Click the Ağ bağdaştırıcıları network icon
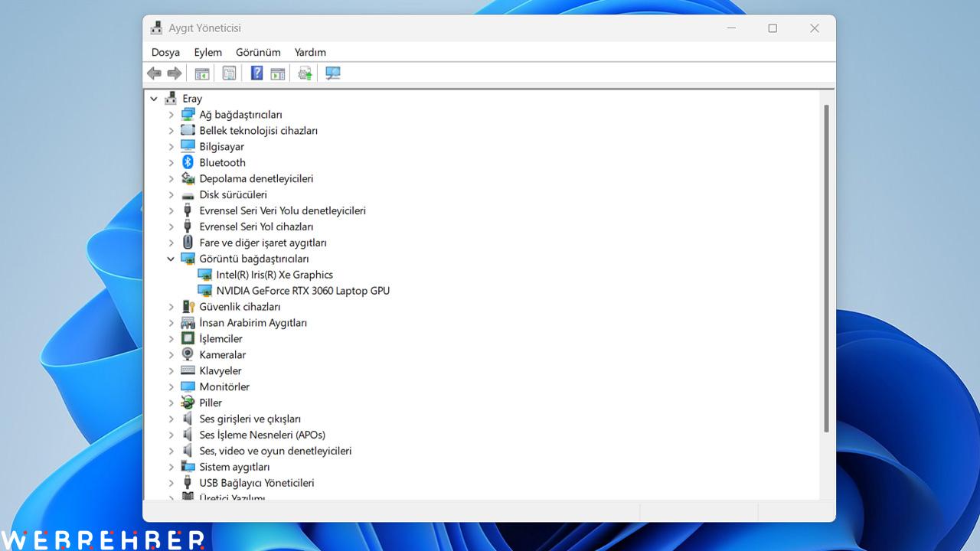980x551 pixels. point(188,114)
